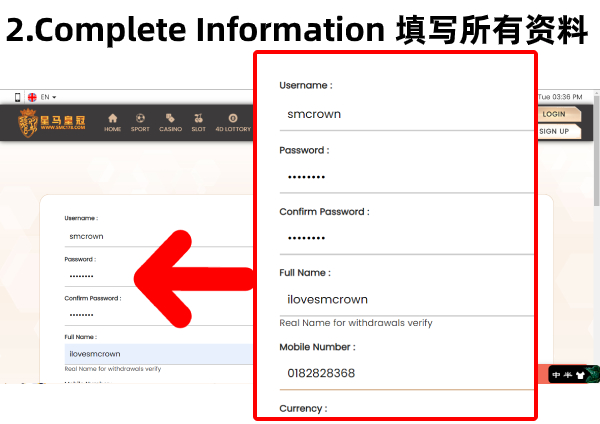This screenshot has height=424, width=600.
Task: Click the Mobile Number field with 0182828368
Action: tap(405, 373)
